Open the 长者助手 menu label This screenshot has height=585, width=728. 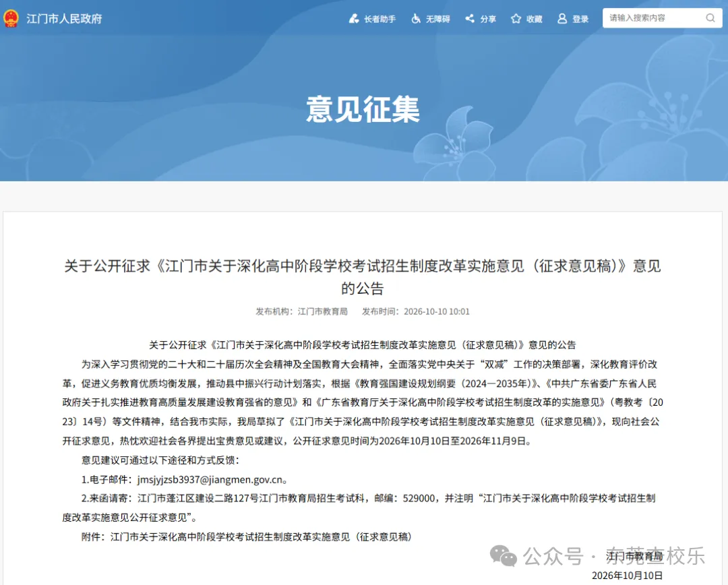[x=380, y=19]
